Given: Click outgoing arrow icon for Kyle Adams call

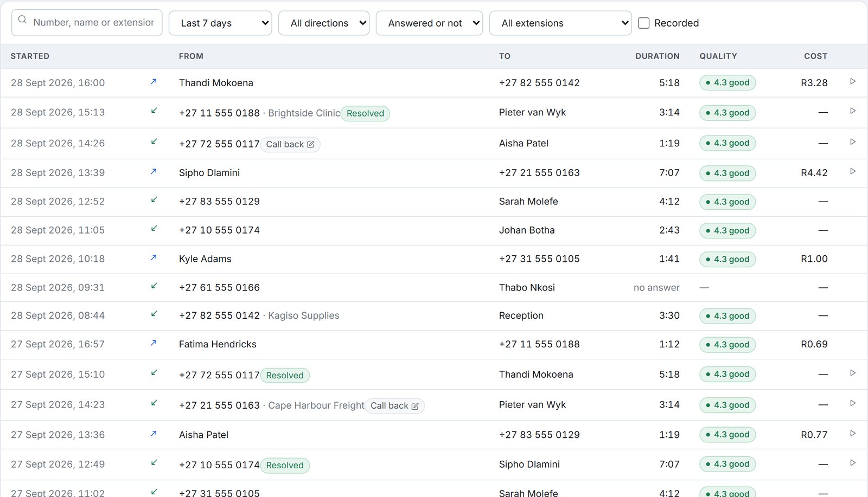Looking at the screenshot, I should [x=154, y=258].
